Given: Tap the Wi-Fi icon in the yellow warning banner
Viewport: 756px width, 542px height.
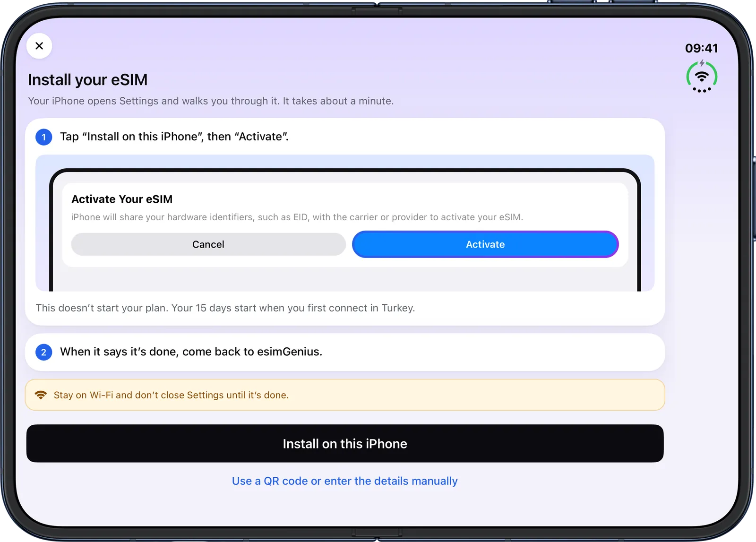Looking at the screenshot, I should tap(41, 395).
